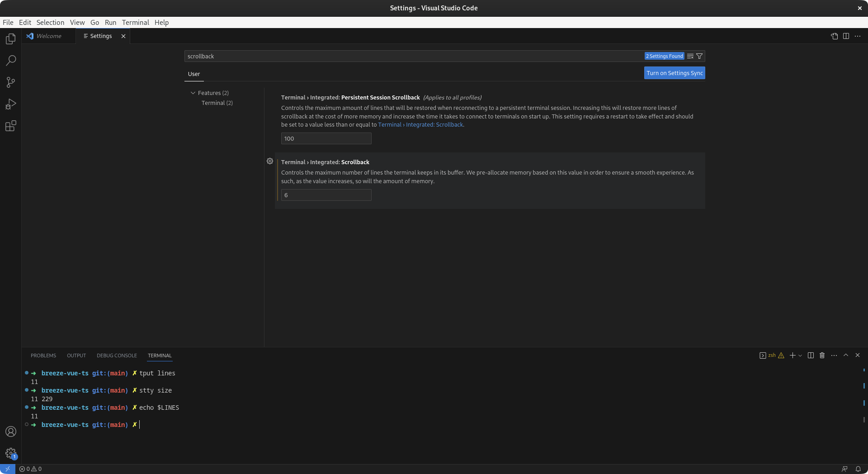Open notifications bell in status bar
Image resolution: width=868 pixels, height=474 pixels.
(x=859, y=469)
